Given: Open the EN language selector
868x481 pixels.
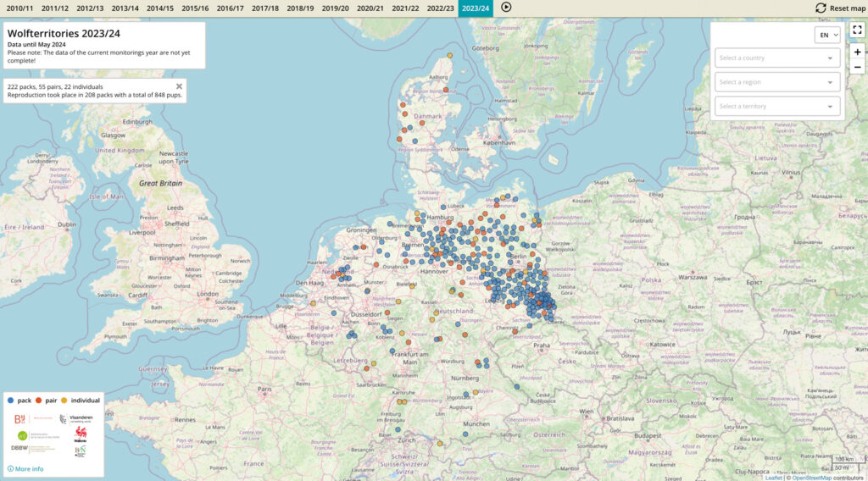Looking at the screenshot, I should pos(827,35).
